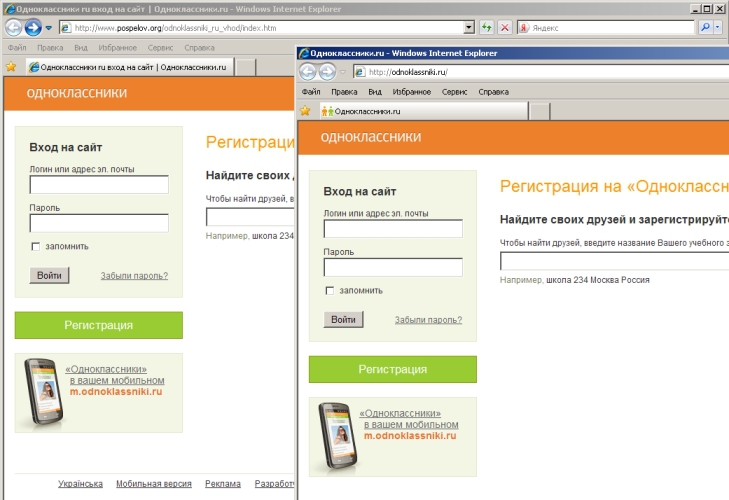Click Українська footer link
Viewport: 729px width, 500px height.
[80, 484]
